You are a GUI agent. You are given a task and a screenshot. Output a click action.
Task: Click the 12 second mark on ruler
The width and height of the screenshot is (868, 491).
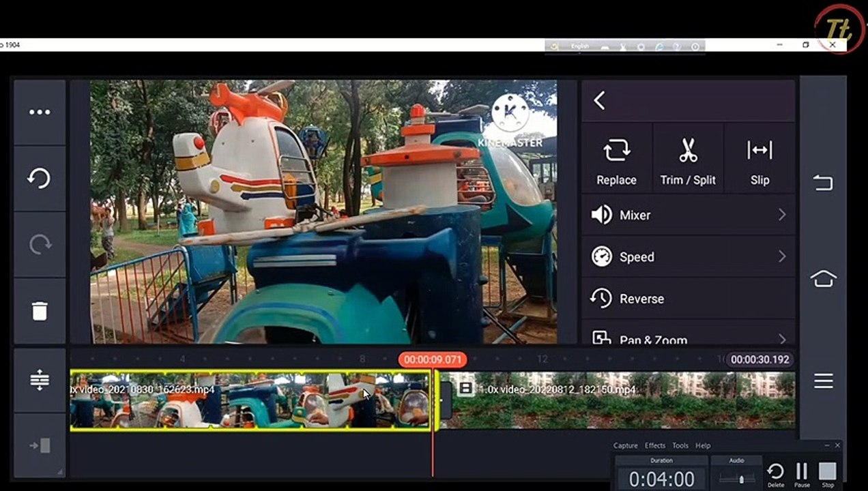(x=542, y=359)
